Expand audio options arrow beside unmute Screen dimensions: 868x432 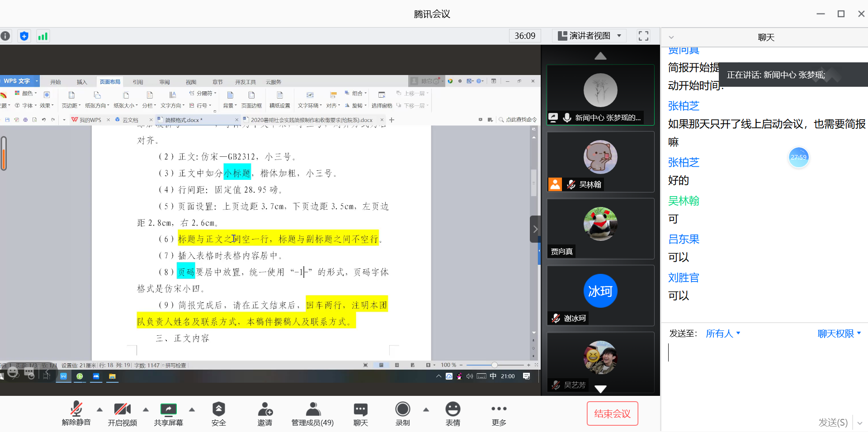[99, 409]
